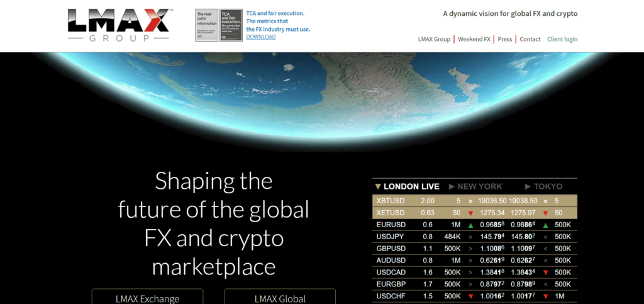This screenshot has width=644, height=304.
Task: Open the Weekend FX menu item
Action: pos(474,39)
